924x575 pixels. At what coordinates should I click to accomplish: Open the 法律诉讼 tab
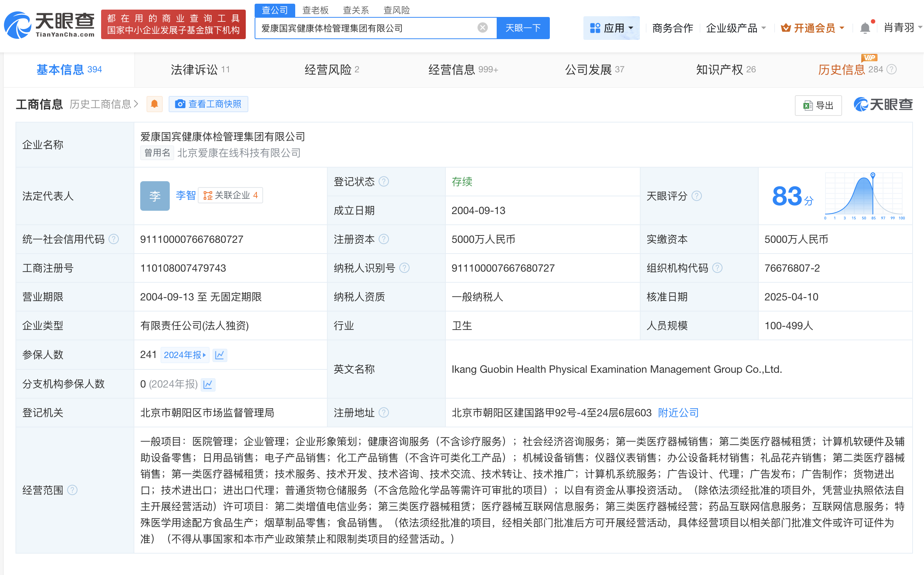click(x=194, y=69)
